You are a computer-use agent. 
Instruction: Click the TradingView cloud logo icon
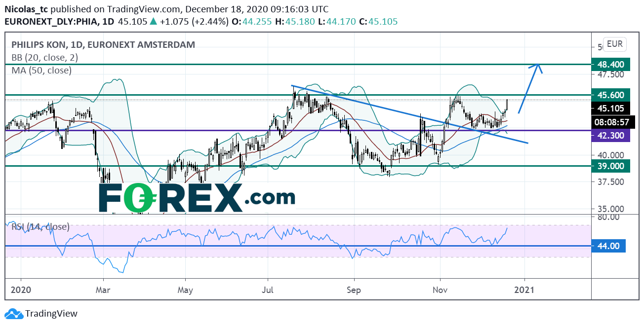[13, 314]
